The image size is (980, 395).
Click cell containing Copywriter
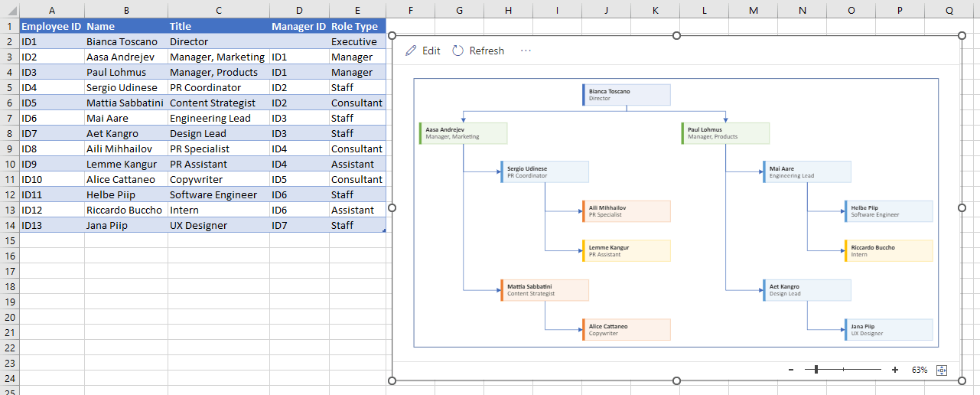(219, 179)
